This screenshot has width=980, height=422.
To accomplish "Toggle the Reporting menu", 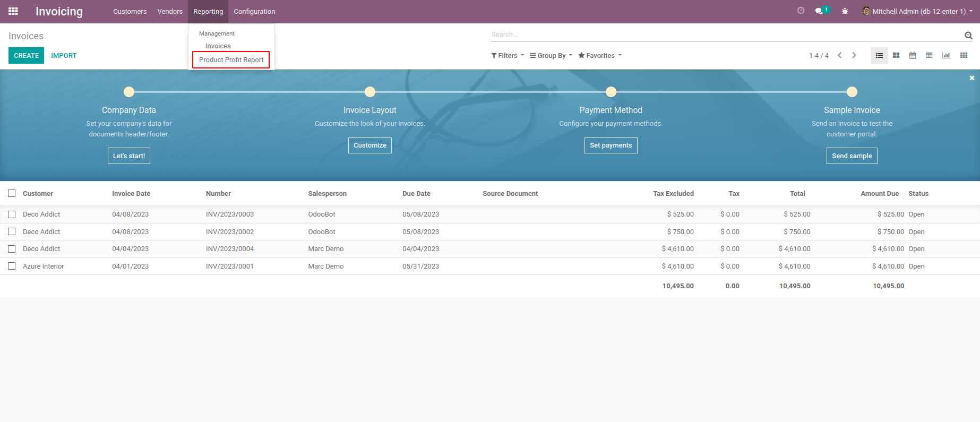I will (x=208, y=11).
